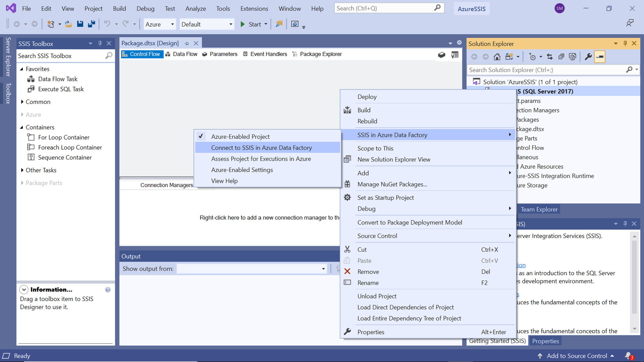
Task: Click Add to Source Control
Action: pyautogui.click(x=576, y=356)
